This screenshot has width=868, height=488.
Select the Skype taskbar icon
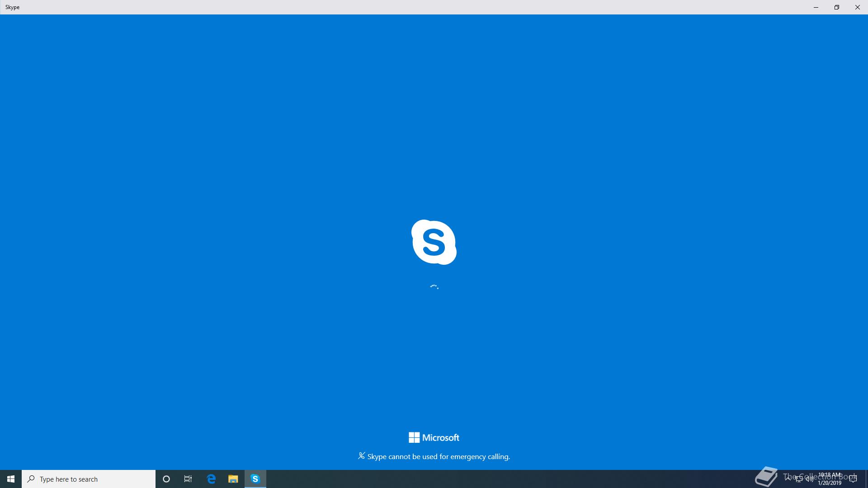tap(255, 479)
